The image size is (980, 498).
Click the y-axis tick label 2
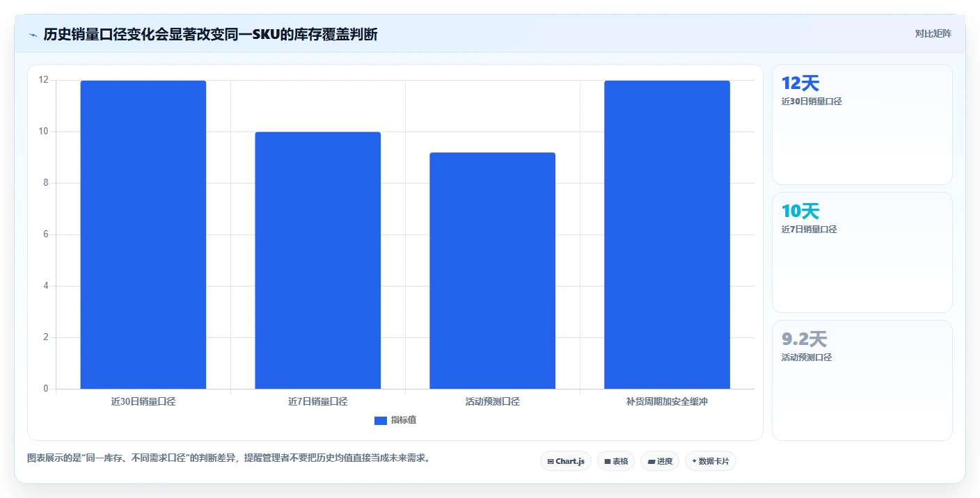pyautogui.click(x=46, y=337)
